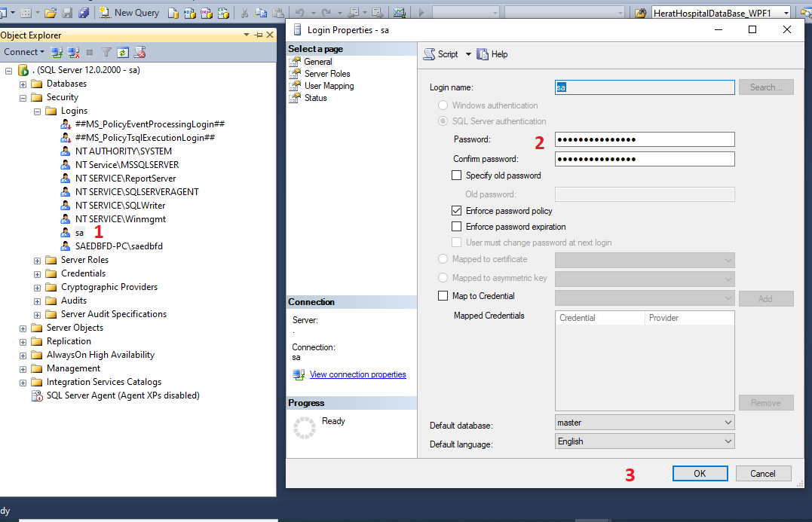Image resolution: width=812 pixels, height=522 pixels.
Task: Click the Open File folder toolbar icon
Action: click(x=51, y=13)
